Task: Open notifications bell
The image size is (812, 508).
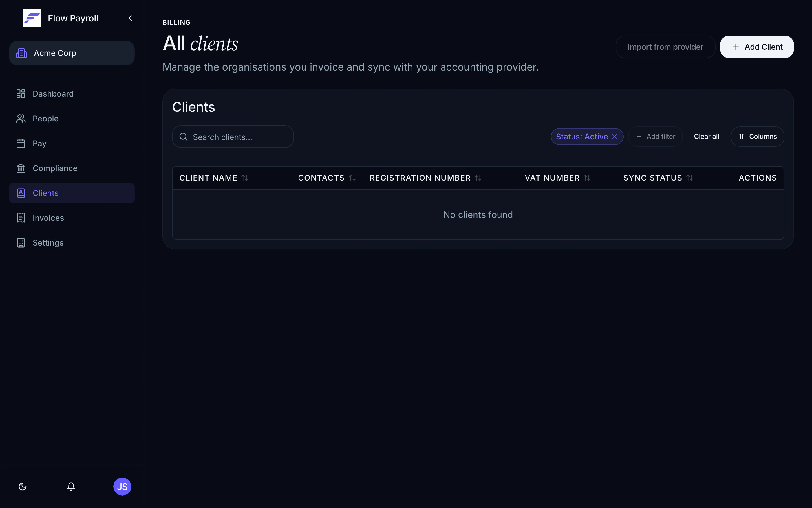Action: click(x=71, y=487)
